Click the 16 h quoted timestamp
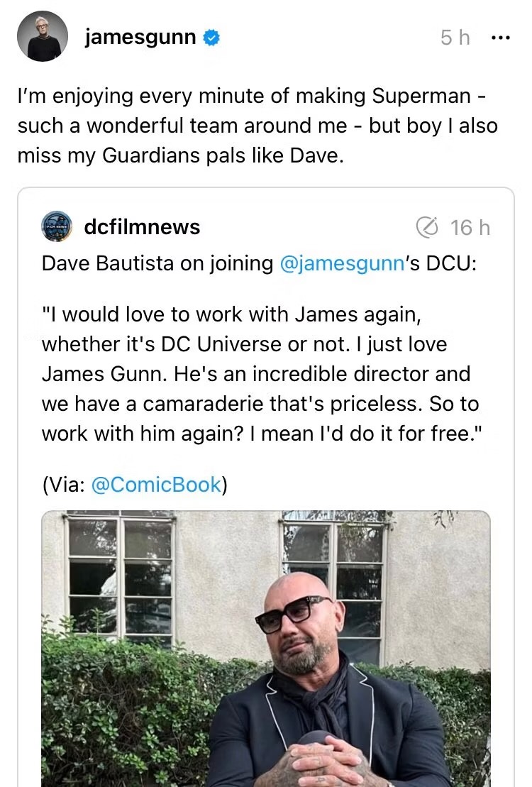This screenshot has height=787, width=532. point(470,228)
